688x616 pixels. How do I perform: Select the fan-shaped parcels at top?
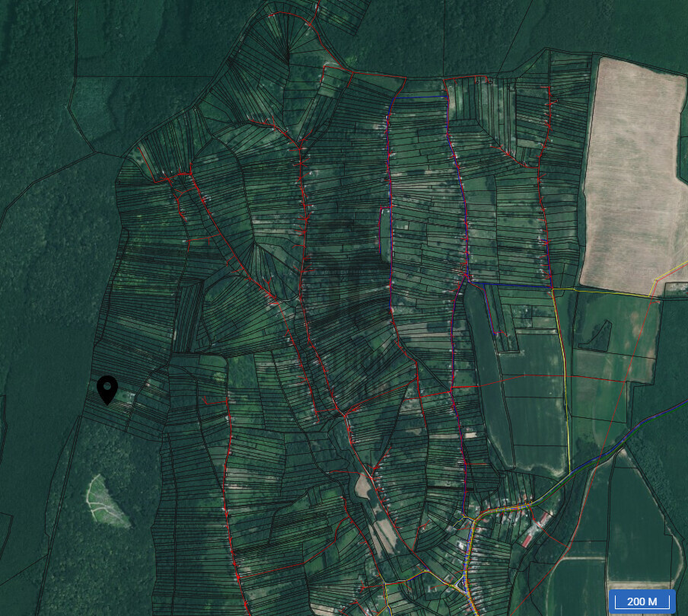(x=287, y=46)
